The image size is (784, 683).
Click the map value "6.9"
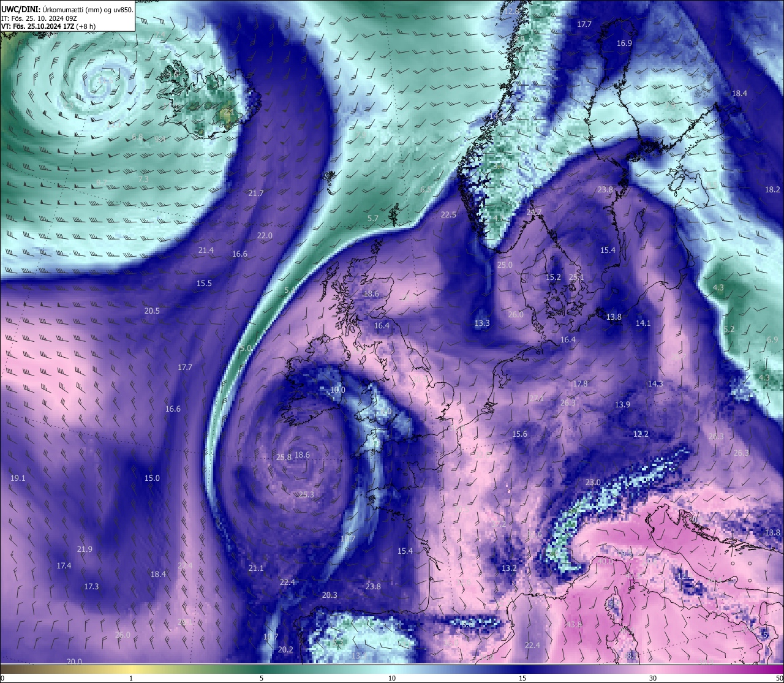(x=772, y=339)
